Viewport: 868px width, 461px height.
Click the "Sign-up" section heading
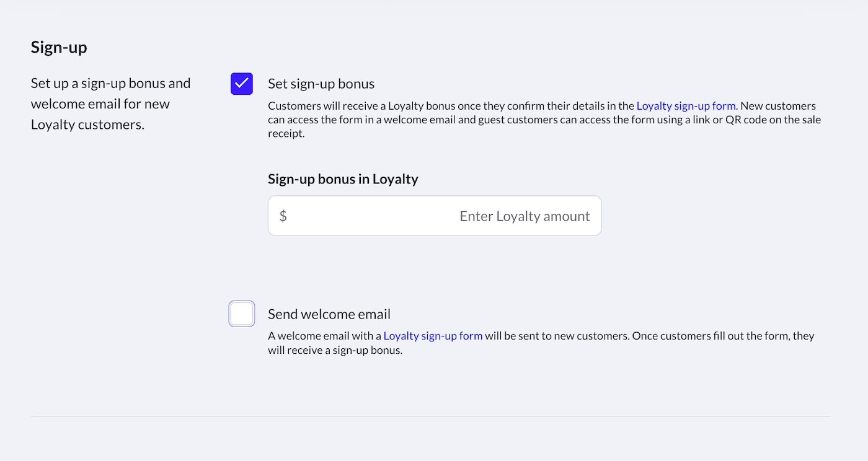pos(59,48)
